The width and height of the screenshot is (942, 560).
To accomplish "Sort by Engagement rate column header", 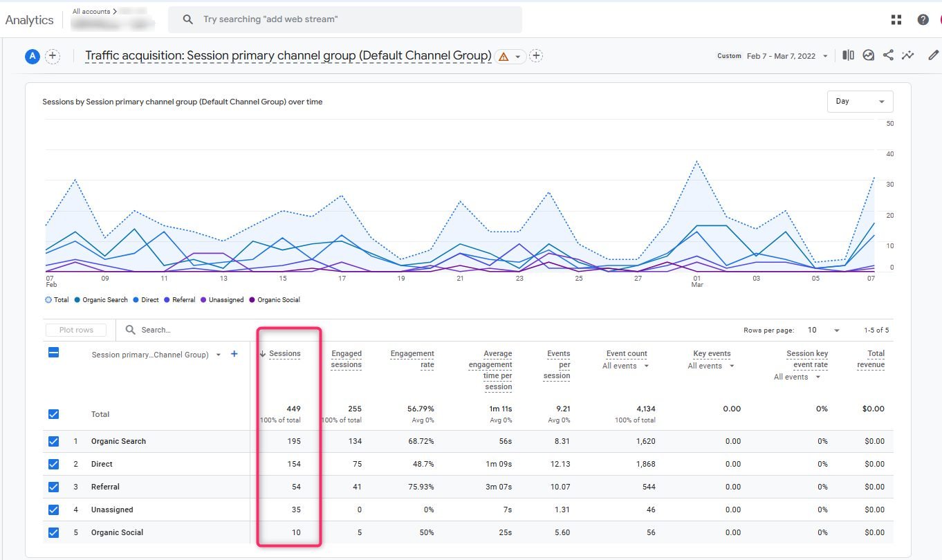I will click(412, 360).
